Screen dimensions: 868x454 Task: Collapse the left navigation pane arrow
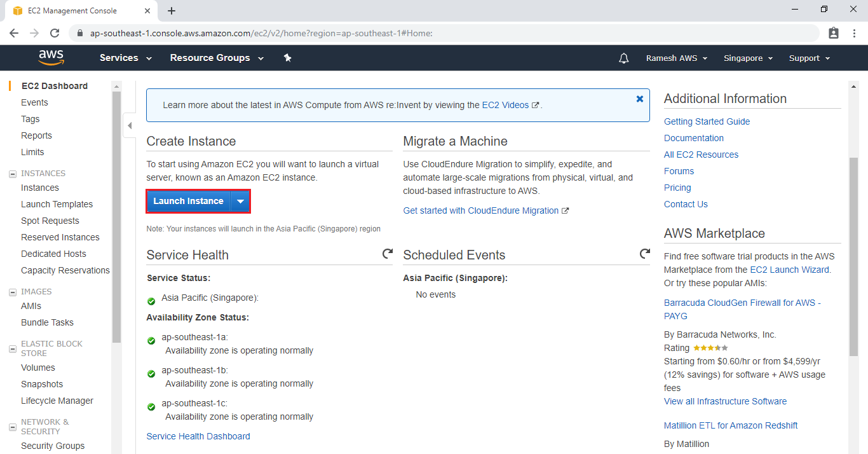click(x=130, y=125)
